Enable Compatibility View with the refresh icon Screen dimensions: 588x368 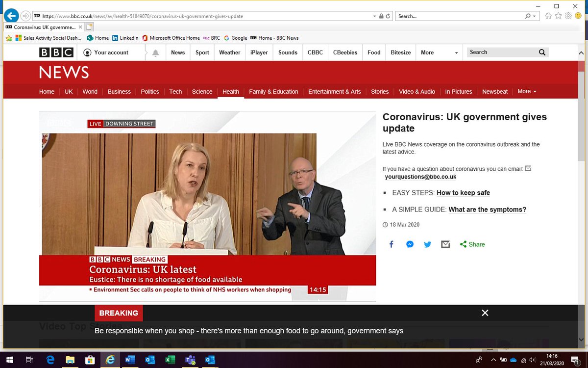pyautogui.click(x=388, y=16)
